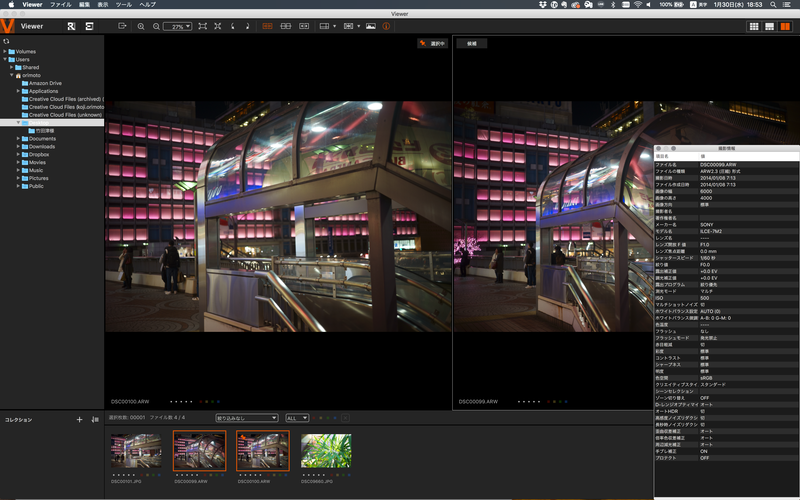Launch Edit from the E icon

89,26
